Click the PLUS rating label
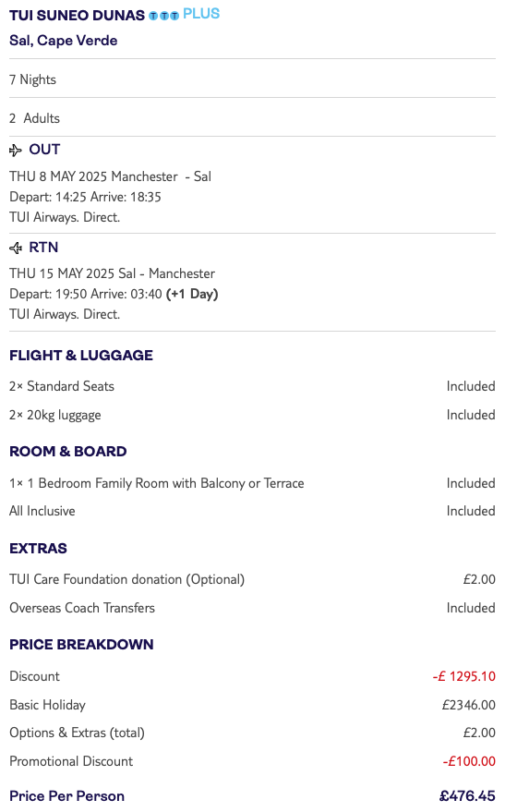505x812 pixels. 201,14
